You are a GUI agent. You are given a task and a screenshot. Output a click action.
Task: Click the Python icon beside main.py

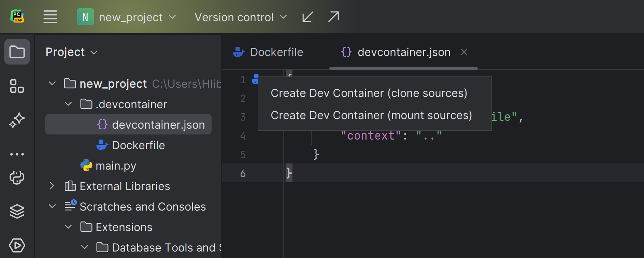(86, 165)
